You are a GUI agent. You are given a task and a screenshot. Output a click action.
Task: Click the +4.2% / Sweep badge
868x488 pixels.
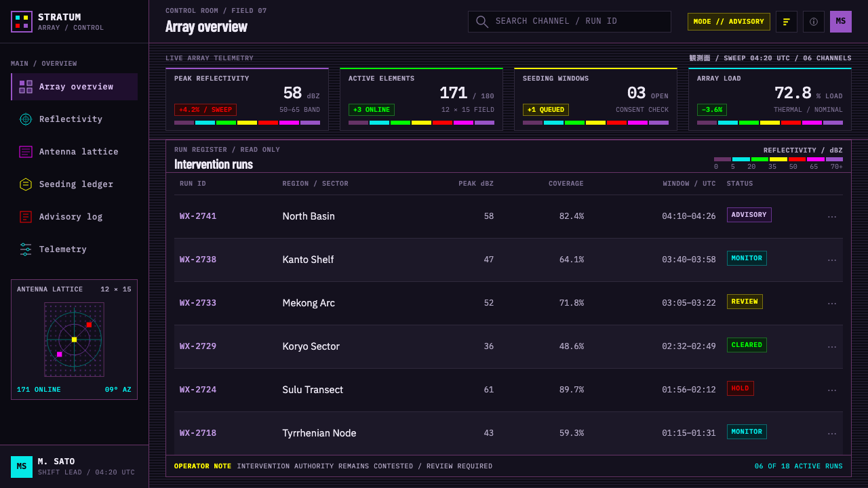coord(205,110)
